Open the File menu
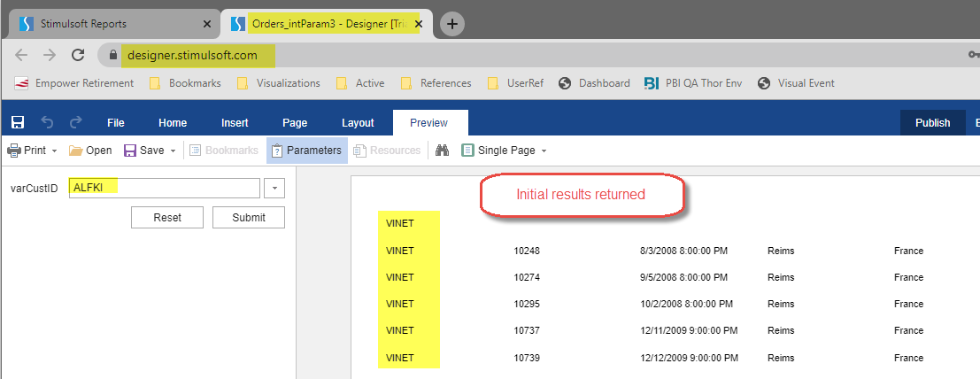The width and height of the screenshot is (980, 379). (116, 123)
